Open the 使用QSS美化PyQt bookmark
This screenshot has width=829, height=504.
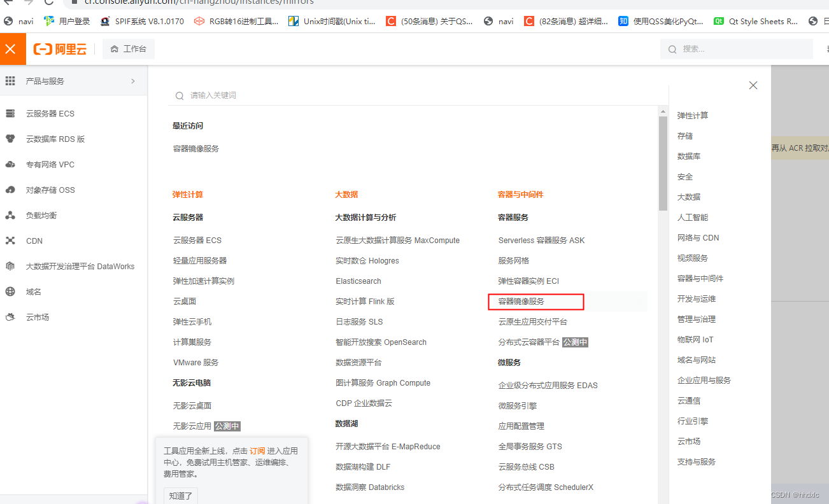pyautogui.click(x=661, y=21)
